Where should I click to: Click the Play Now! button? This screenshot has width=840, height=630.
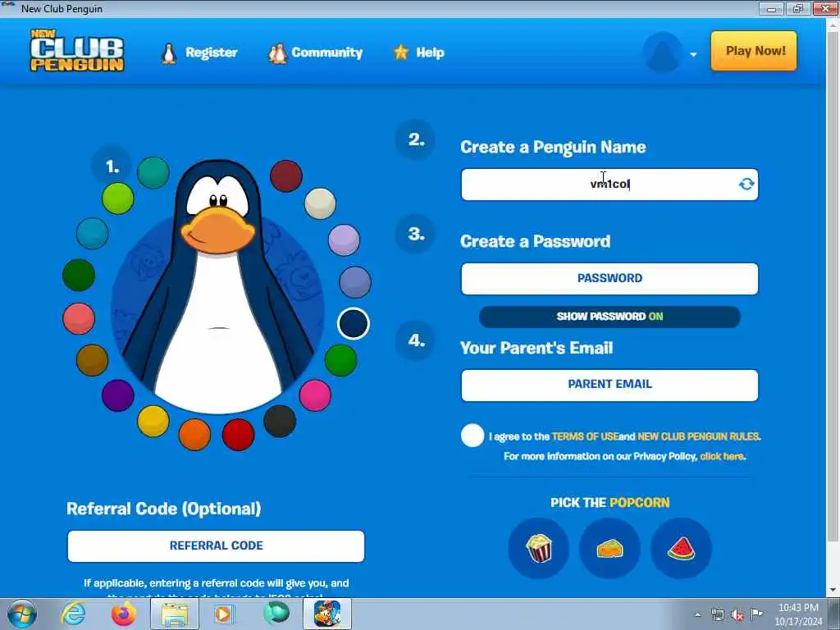coord(754,51)
